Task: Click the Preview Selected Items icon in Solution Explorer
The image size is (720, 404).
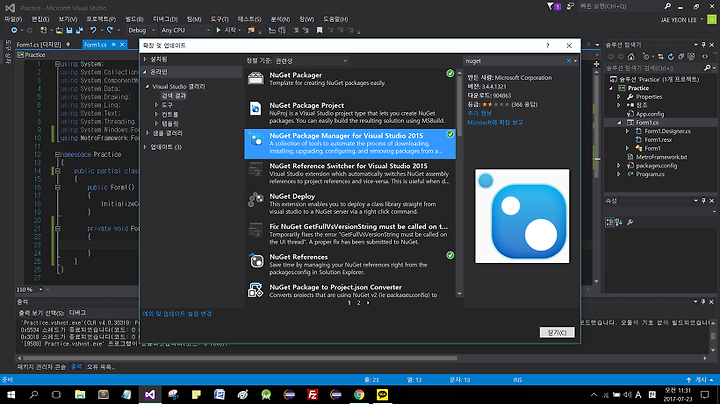Action: (x=705, y=56)
